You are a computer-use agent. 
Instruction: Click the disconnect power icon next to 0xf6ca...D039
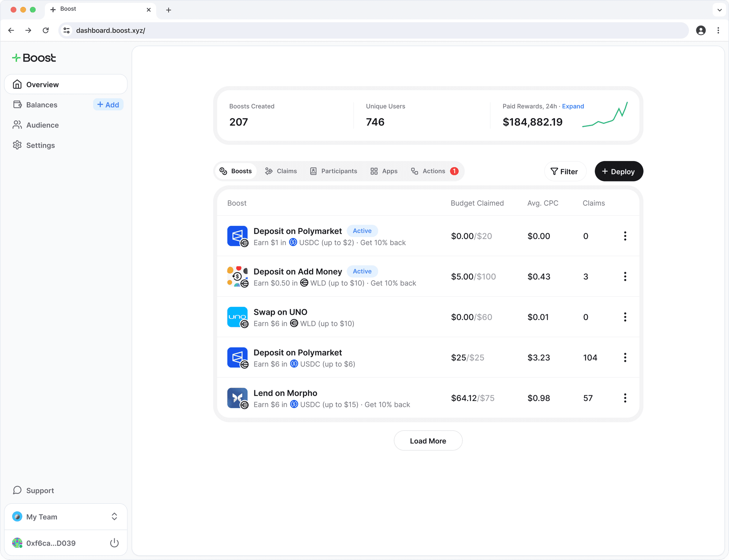tap(114, 543)
